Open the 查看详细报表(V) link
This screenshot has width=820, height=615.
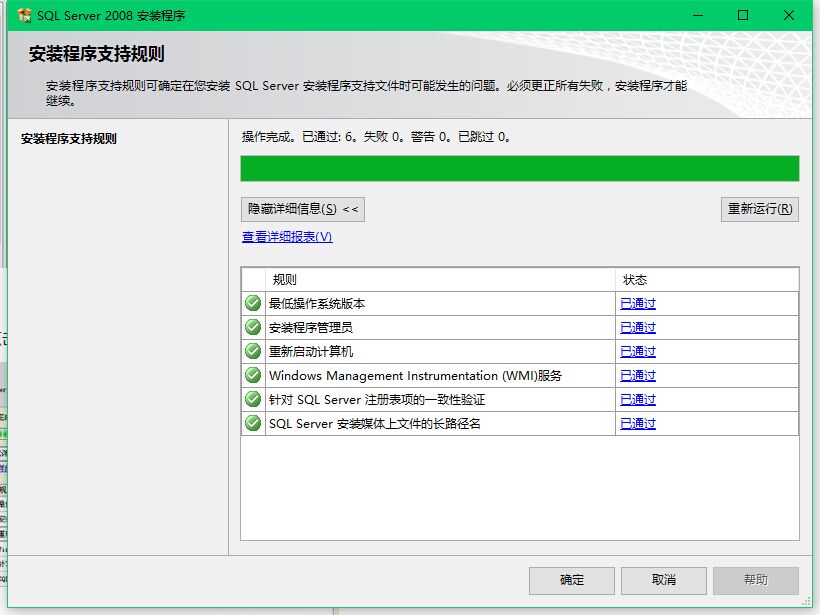(x=287, y=237)
